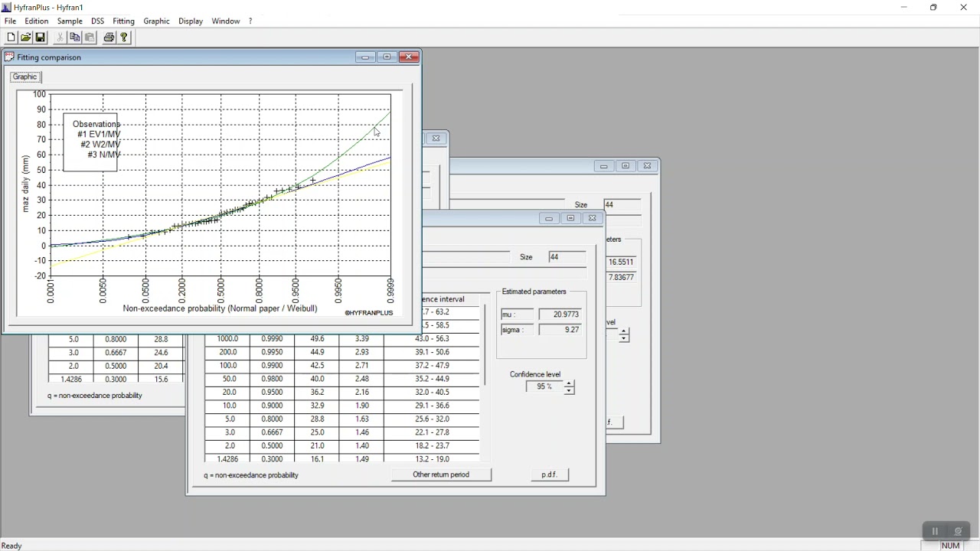Image resolution: width=980 pixels, height=551 pixels.
Task: Click the Cut scissors toolbar icon
Action: click(60, 37)
